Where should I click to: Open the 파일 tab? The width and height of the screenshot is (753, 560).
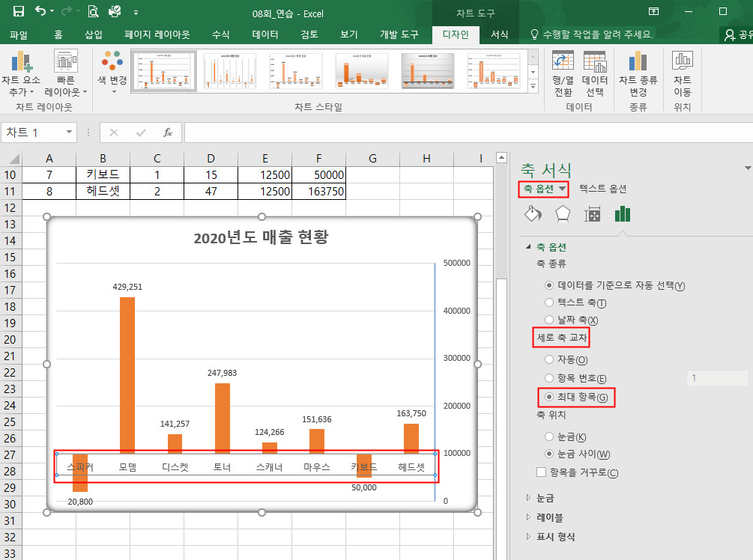[19, 34]
